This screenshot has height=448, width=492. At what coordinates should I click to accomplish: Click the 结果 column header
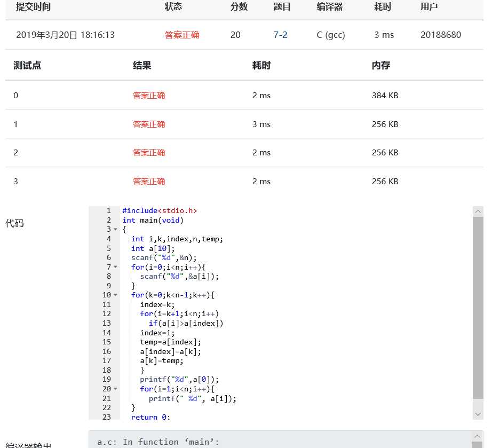pyautogui.click(x=142, y=65)
